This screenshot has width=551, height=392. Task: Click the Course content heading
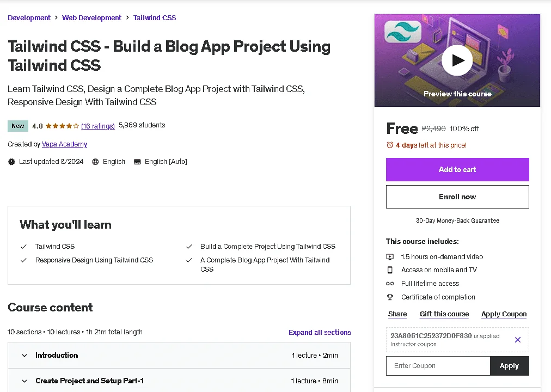point(50,308)
